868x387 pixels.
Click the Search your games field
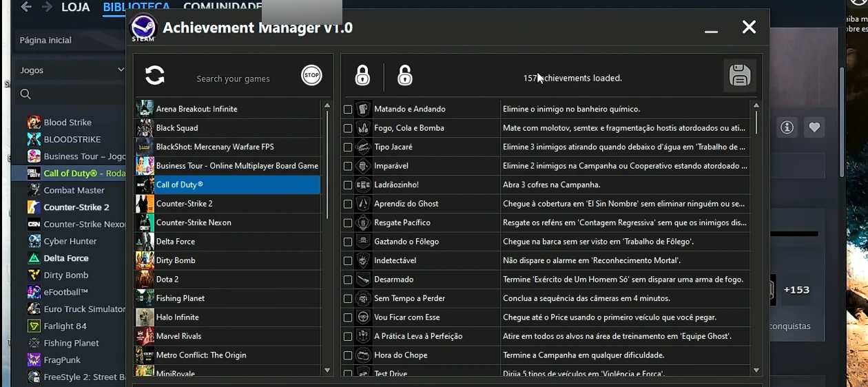coord(233,79)
